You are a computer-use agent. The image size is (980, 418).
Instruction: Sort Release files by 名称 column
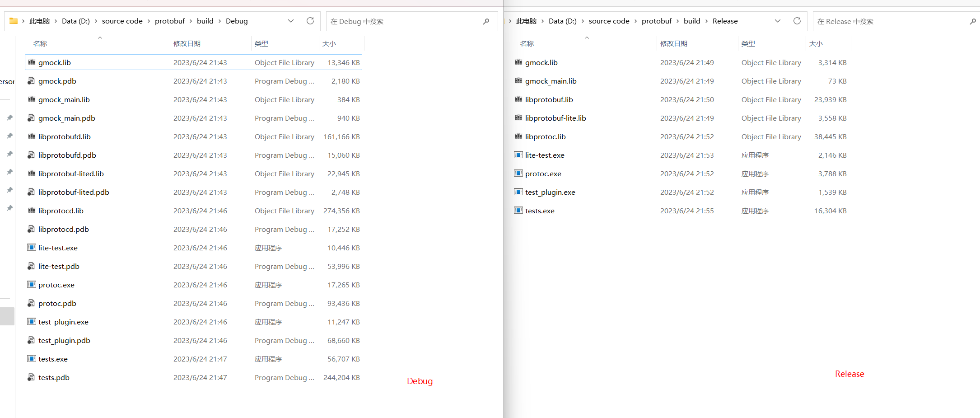[527, 43]
